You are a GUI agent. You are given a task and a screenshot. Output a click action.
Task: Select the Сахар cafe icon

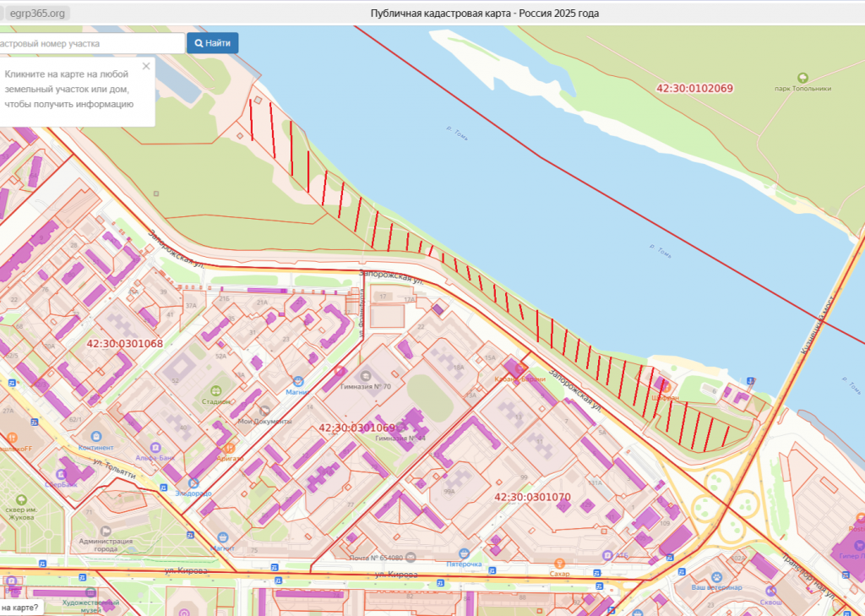pos(558,563)
